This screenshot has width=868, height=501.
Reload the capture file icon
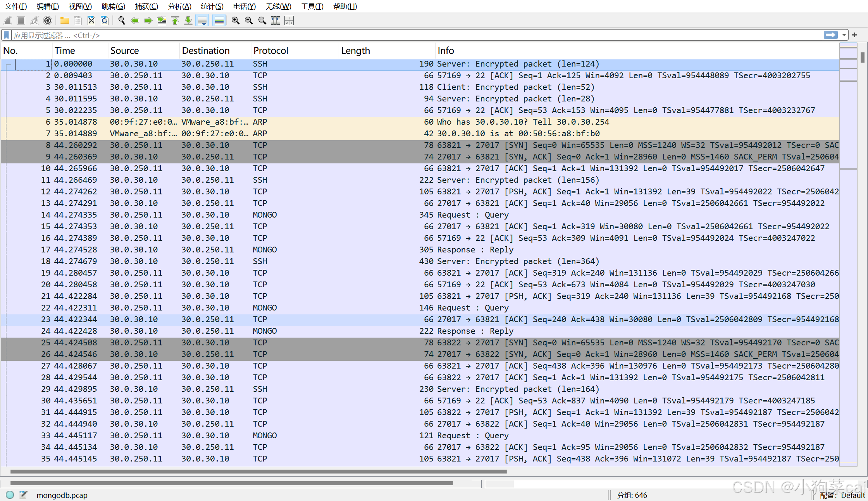click(x=105, y=21)
